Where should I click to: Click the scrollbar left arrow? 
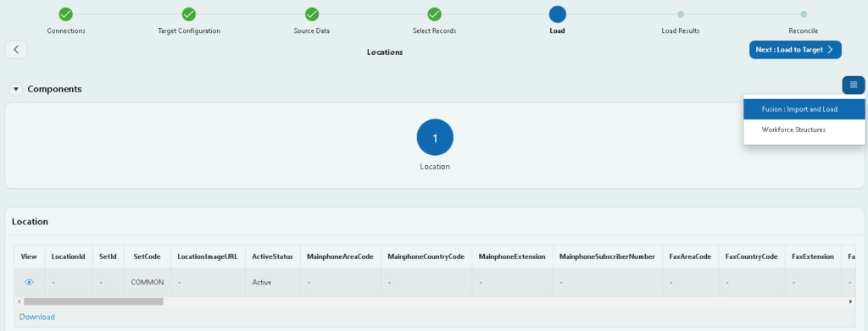click(19, 301)
